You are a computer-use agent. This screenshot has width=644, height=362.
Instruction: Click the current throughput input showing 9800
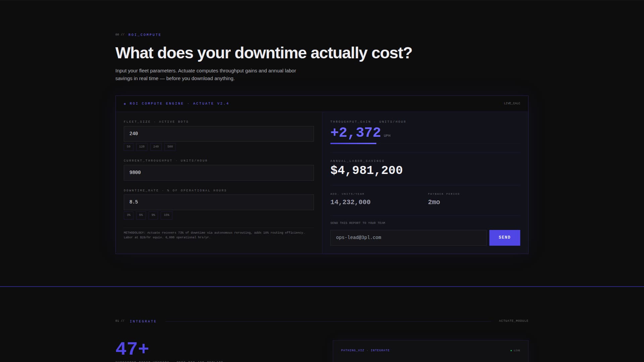pos(219,173)
